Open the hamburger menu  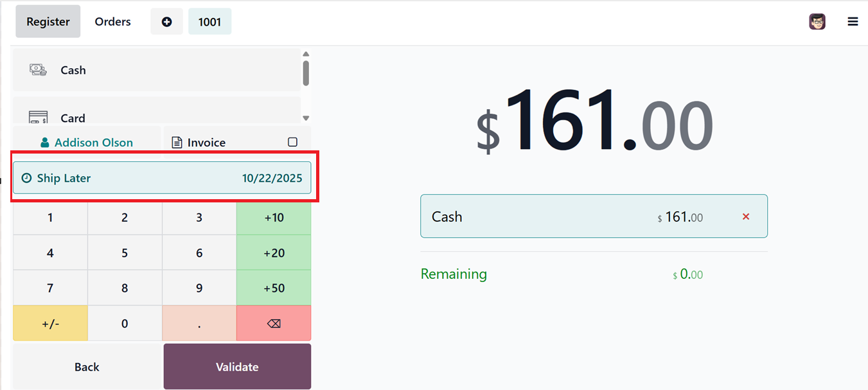click(853, 22)
